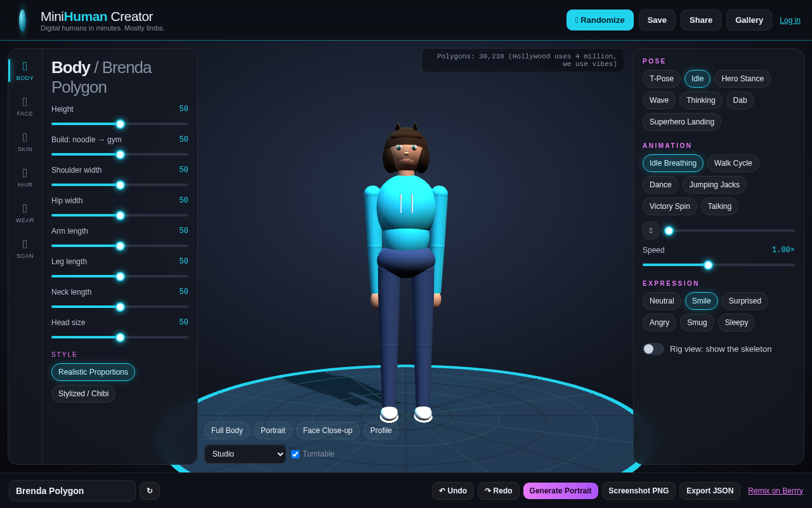Switch camera to Profile view

tap(381, 431)
